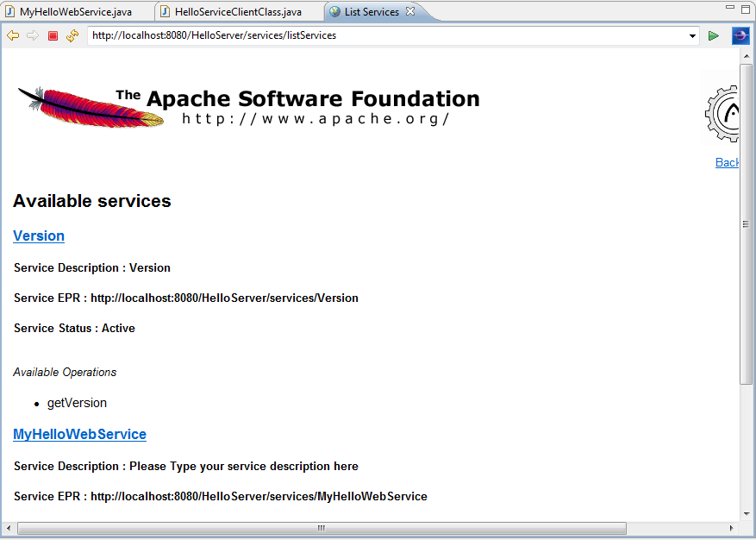This screenshot has width=756, height=540.
Task: Click the browser back arrow icon
Action: (13, 35)
